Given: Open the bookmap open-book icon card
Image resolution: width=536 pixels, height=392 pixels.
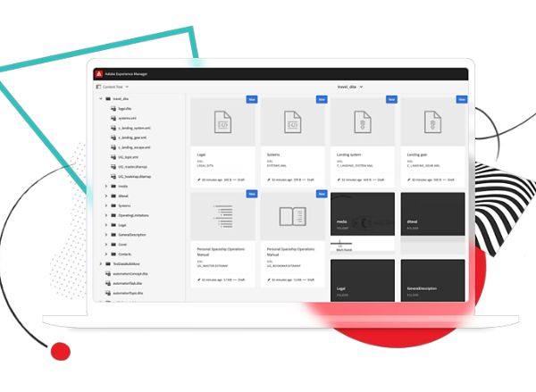Looking at the screenshot, I should (x=292, y=215).
